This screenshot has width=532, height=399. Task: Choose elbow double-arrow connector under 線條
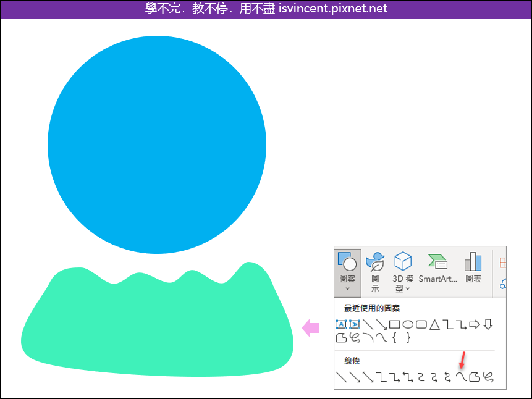[x=408, y=377]
